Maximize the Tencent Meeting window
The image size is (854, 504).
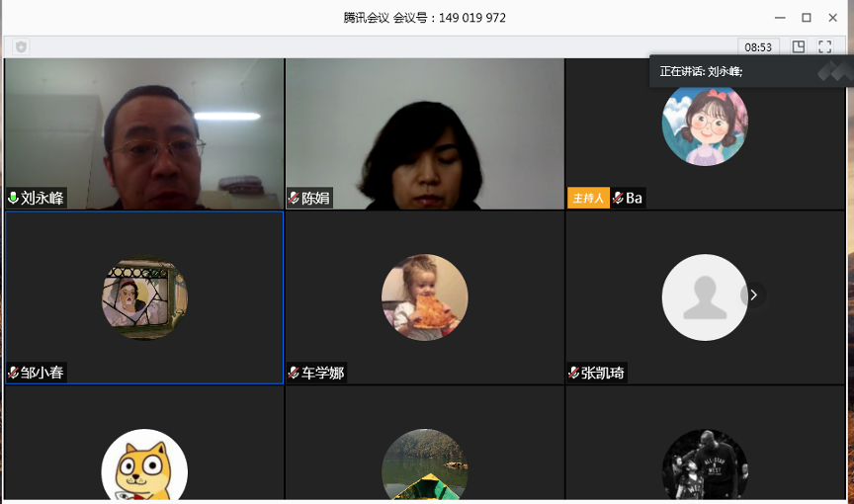coord(807,18)
